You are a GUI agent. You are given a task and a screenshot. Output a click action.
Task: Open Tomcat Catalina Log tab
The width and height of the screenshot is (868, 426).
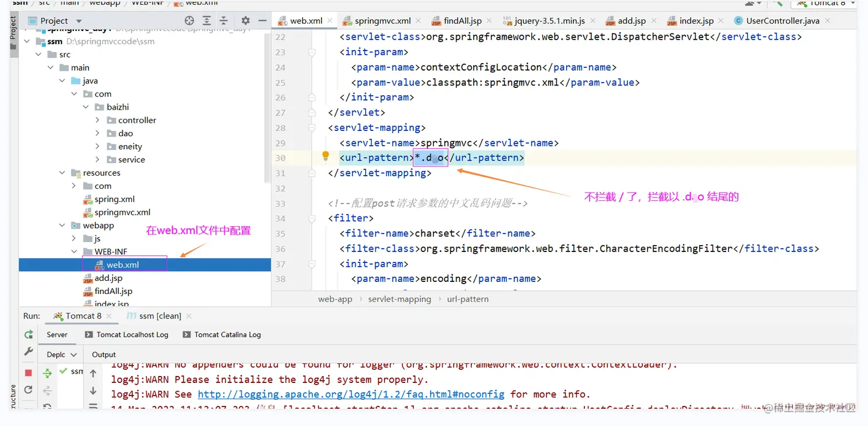[222, 334]
